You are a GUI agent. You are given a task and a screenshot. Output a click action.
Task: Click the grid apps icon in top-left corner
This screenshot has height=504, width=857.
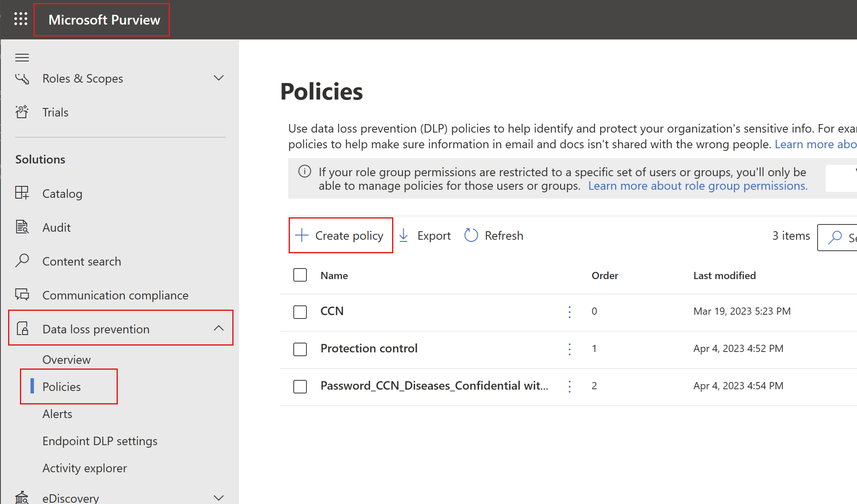tap(20, 19)
